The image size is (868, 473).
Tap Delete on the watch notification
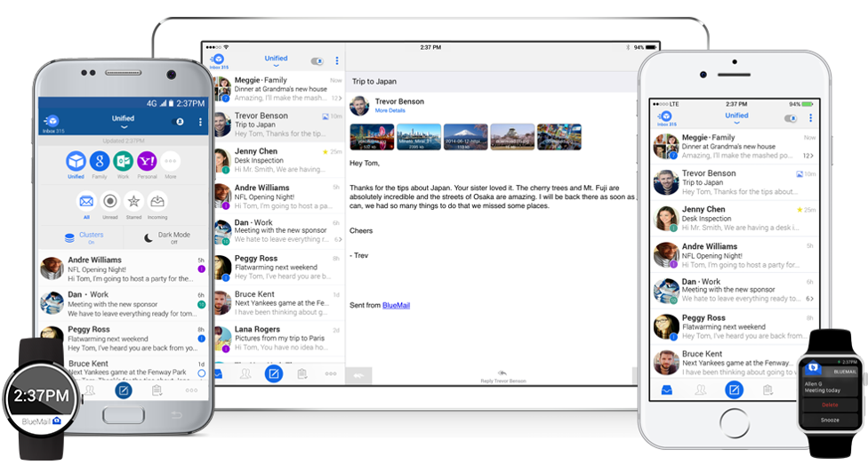pyautogui.click(x=830, y=405)
